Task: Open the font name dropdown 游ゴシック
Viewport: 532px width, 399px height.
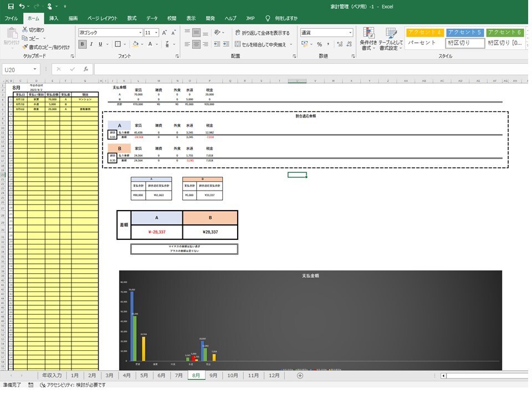Action: pos(140,33)
